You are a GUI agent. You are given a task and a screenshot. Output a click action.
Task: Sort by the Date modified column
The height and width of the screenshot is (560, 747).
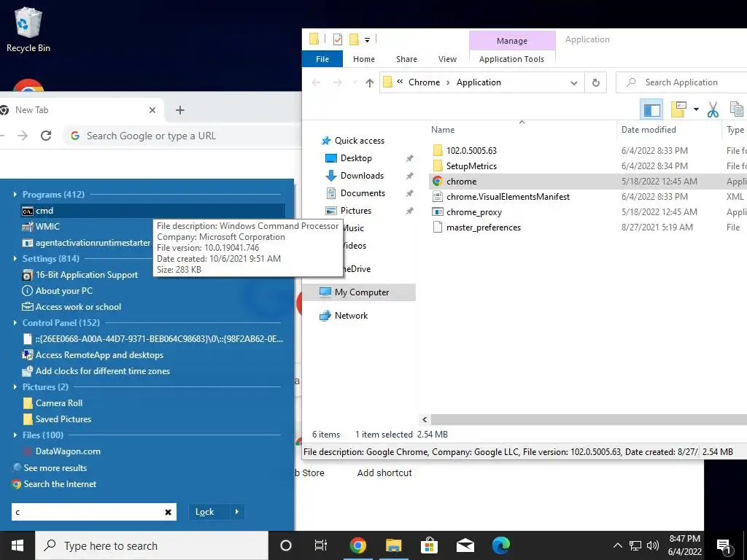(649, 130)
